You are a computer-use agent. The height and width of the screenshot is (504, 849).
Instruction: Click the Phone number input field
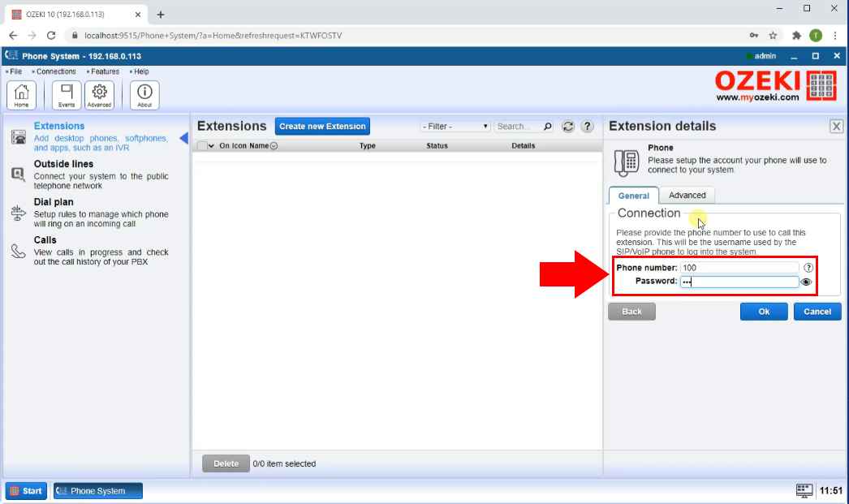[x=739, y=268]
